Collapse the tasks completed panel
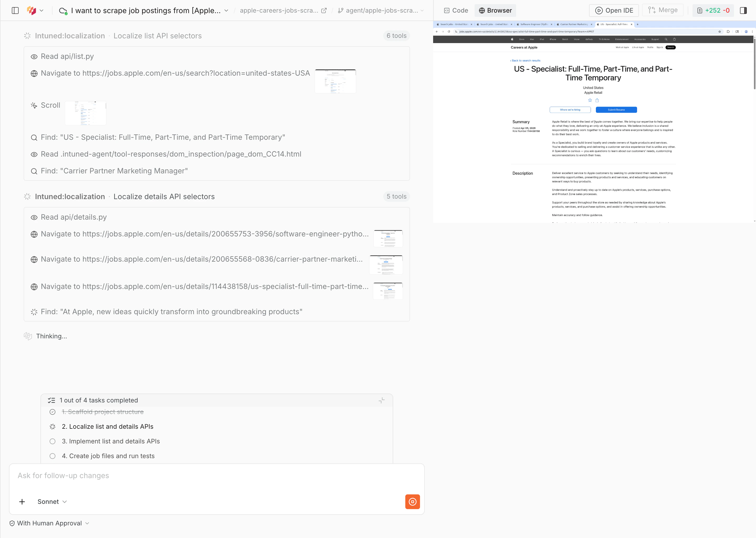Viewport: 756px width, 538px height. tap(382, 401)
